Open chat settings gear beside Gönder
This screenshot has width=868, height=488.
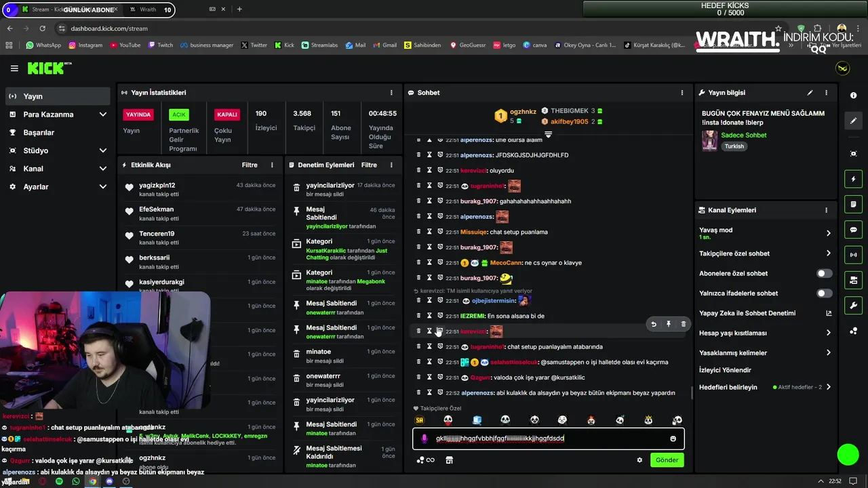(x=639, y=460)
